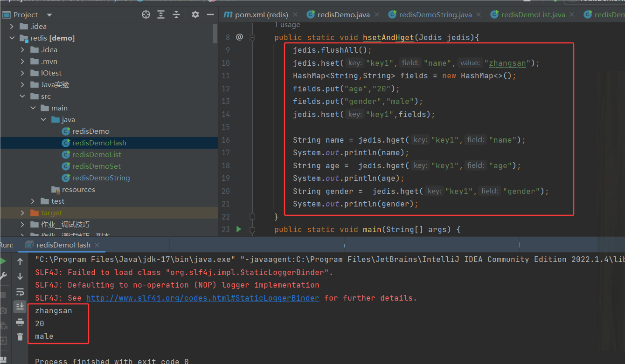Select redisDemoSet class in project tree
Image resolution: width=625 pixels, height=364 pixels.
(96, 166)
